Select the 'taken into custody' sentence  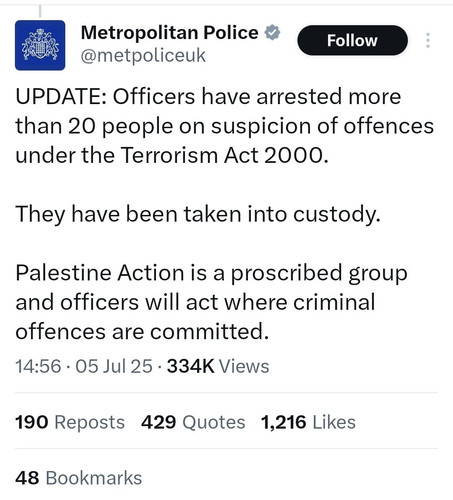198,214
